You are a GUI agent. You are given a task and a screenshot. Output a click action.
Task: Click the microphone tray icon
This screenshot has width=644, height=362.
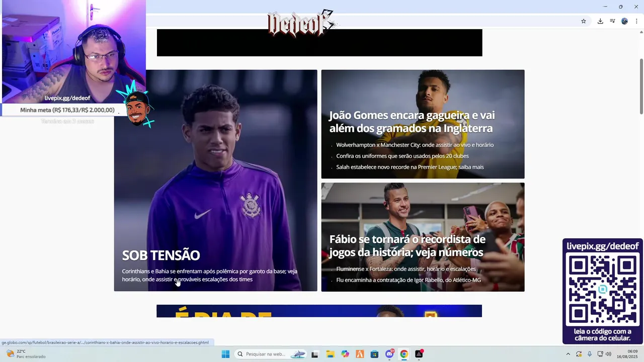click(x=590, y=354)
